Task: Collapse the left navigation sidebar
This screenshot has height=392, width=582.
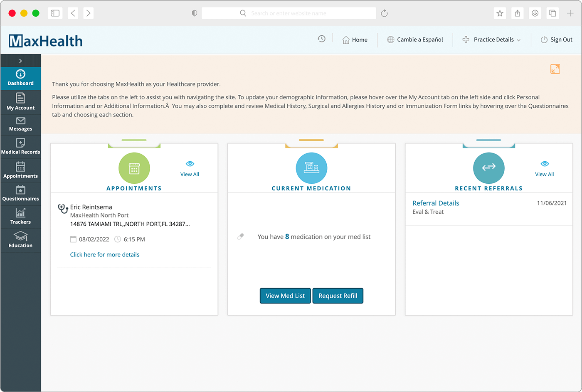Action: click(x=21, y=60)
